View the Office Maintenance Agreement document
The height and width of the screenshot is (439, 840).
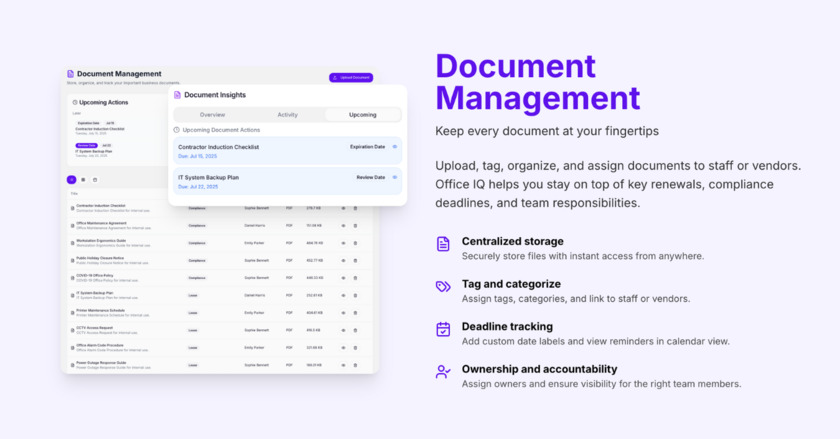point(343,226)
